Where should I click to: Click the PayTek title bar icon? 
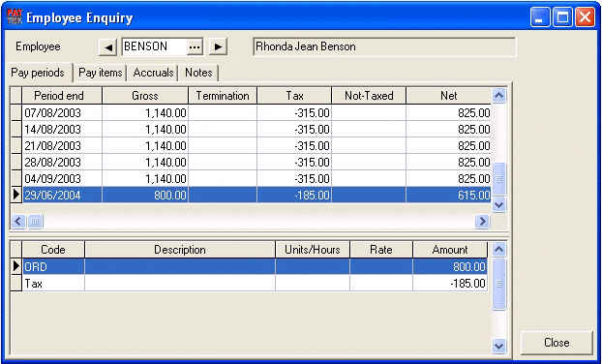click(15, 16)
